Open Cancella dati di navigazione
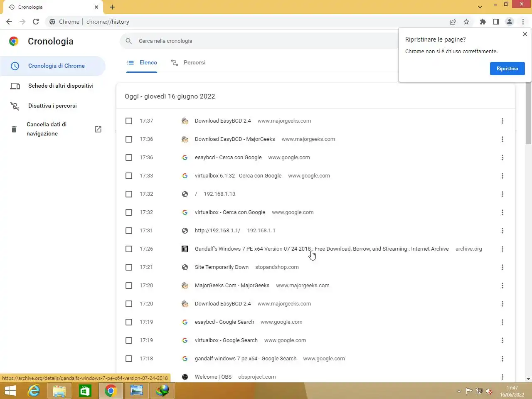The height and width of the screenshot is (399, 532). point(53,129)
